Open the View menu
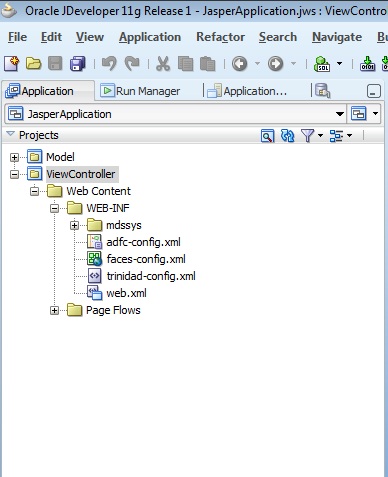Image resolution: width=388 pixels, height=477 pixels. tap(90, 37)
